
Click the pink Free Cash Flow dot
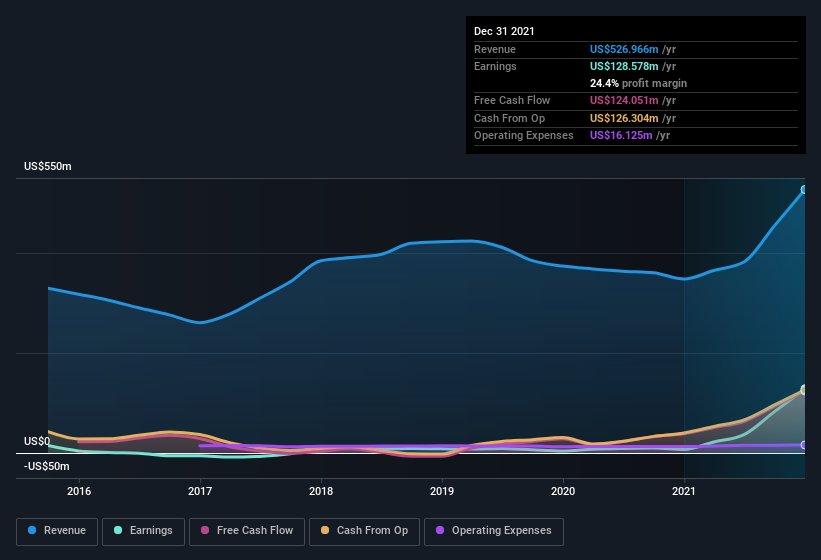point(206,531)
